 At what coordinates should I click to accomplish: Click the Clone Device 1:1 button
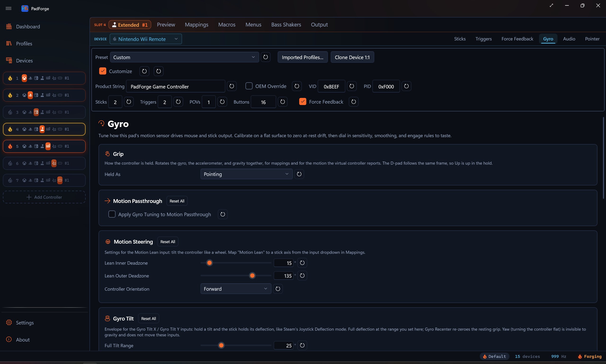pyautogui.click(x=352, y=57)
